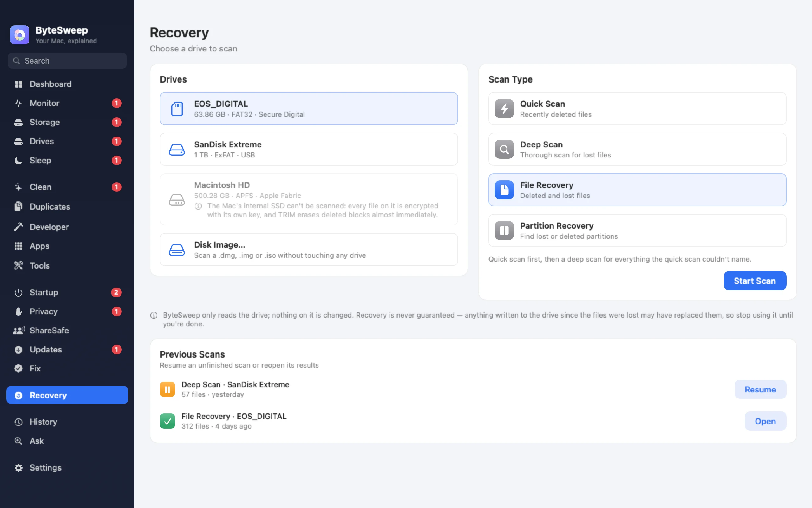The image size is (812, 508).
Task: Select the Recovery sidebar item
Action: (x=67, y=395)
